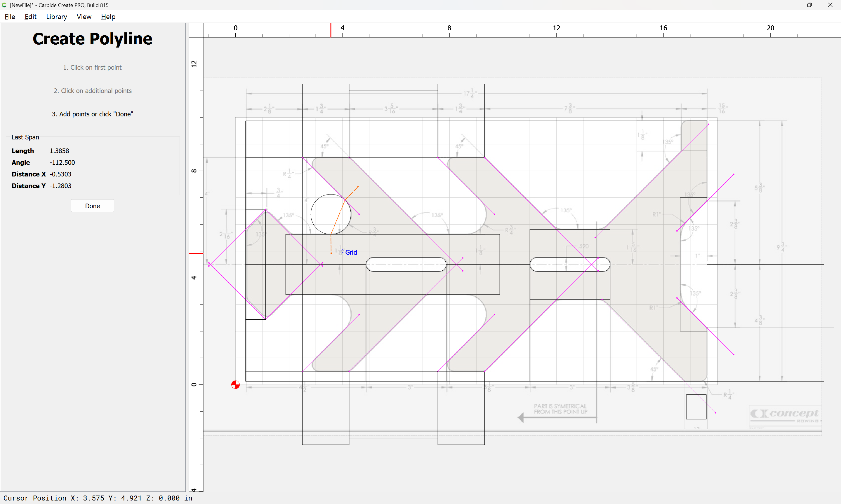This screenshot has height=504, width=841.
Task: Open the View menu
Action: [84, 17]
